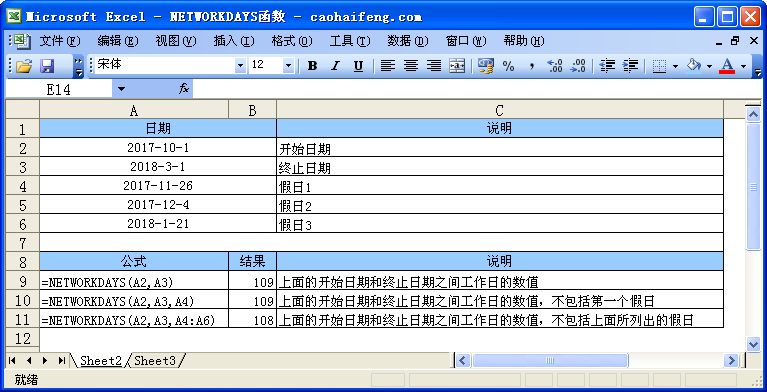
Task: Open the 格式 menu
Action: [x=292, y=41]
